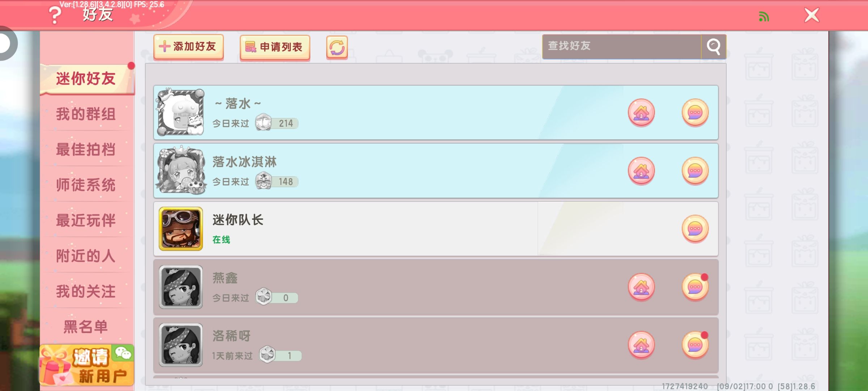Open 申请列表 request list
868x391 pixels.
275,47
